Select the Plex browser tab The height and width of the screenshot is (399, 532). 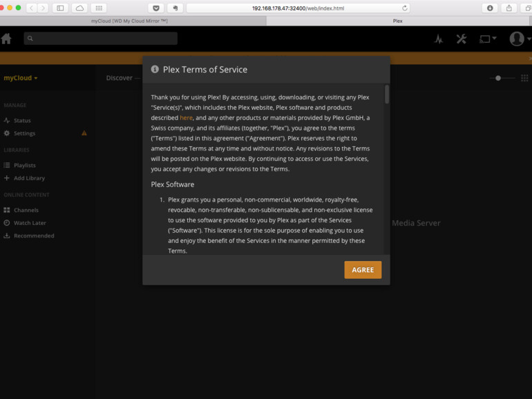(x=398, y=21)
